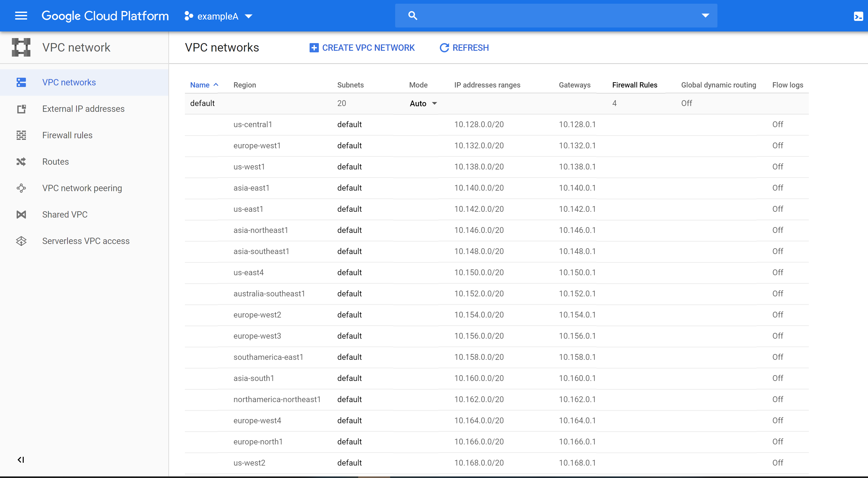
Task: Open the default network name
Action: pos(202,103)
